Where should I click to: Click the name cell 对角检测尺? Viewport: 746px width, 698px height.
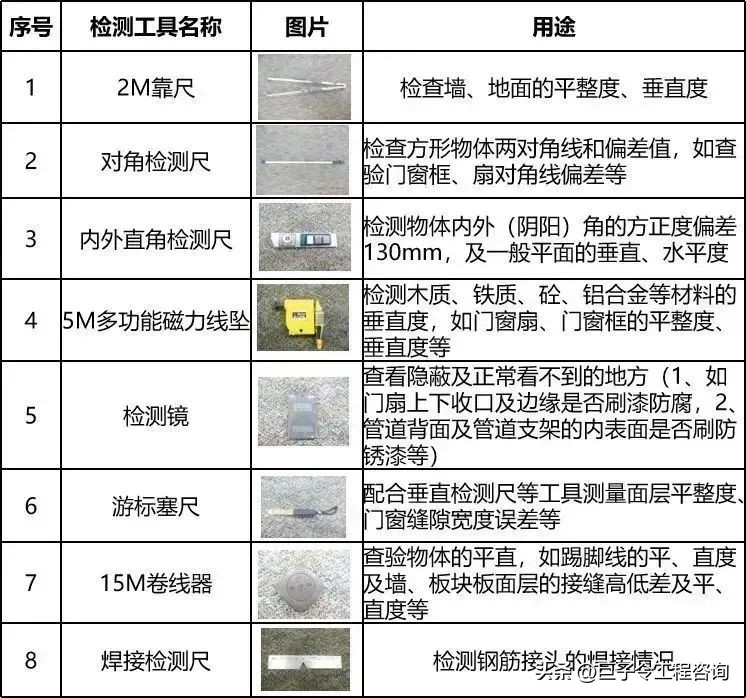156,161
